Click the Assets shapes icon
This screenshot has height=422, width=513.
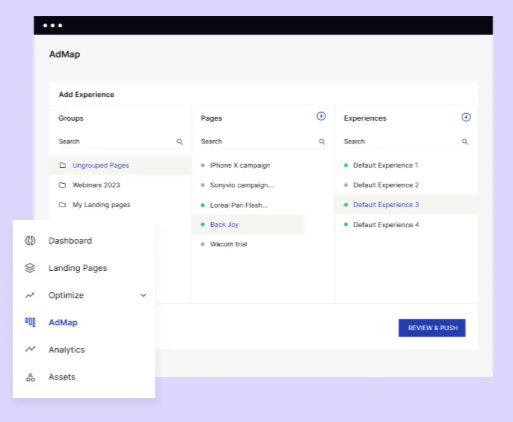click(30, 377)
